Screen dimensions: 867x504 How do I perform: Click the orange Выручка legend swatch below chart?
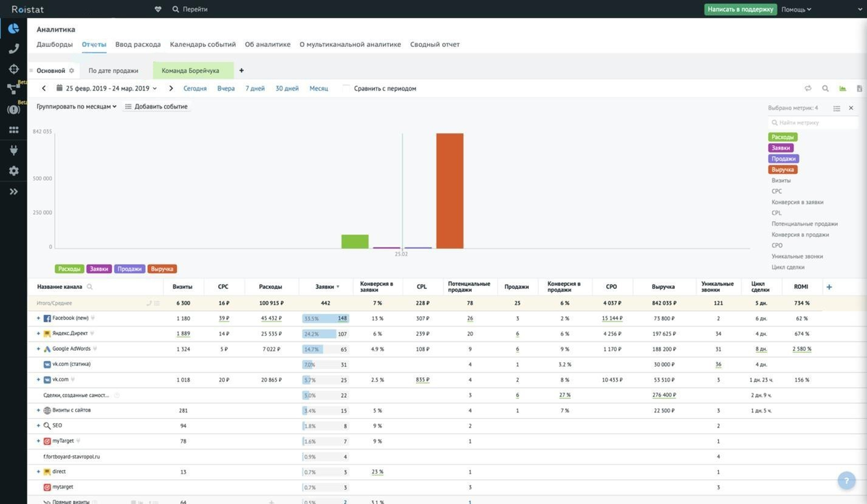(x=162, y=269)
